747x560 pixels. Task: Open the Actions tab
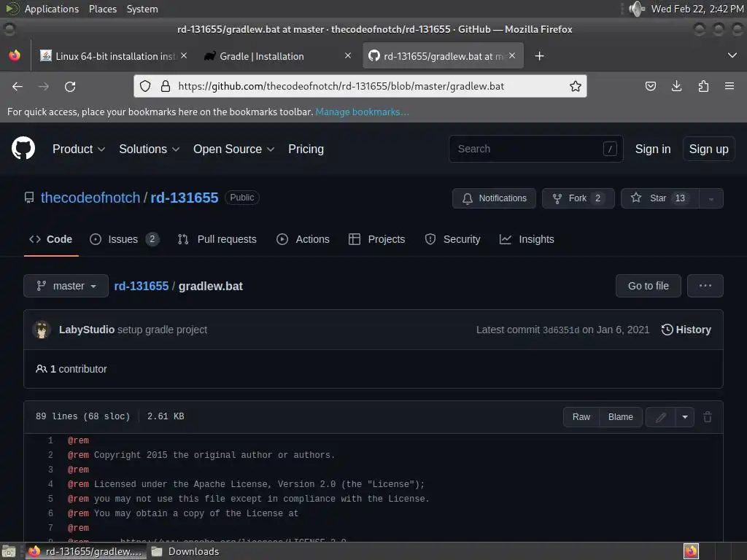[x=303, y=239]
